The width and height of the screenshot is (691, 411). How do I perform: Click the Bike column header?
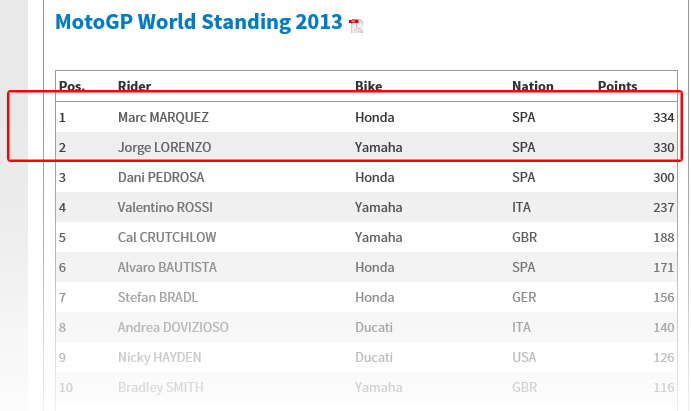[x=368, y=86]
